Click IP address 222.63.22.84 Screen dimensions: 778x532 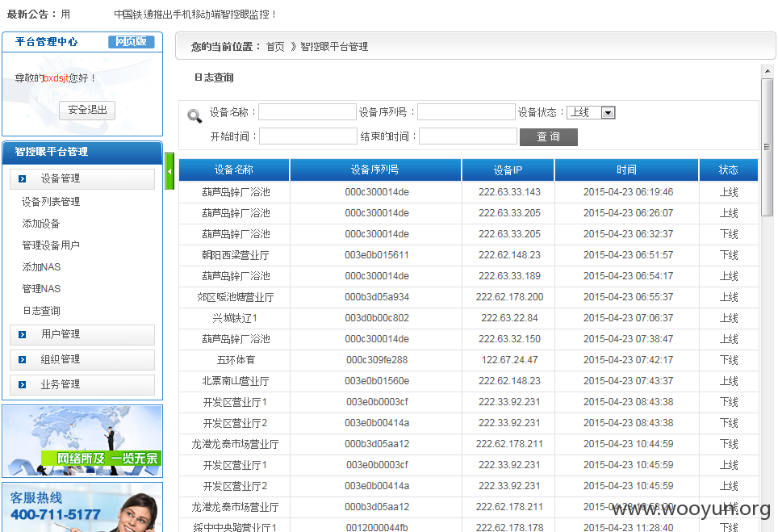pyautogui.click(x=509, y=318)
